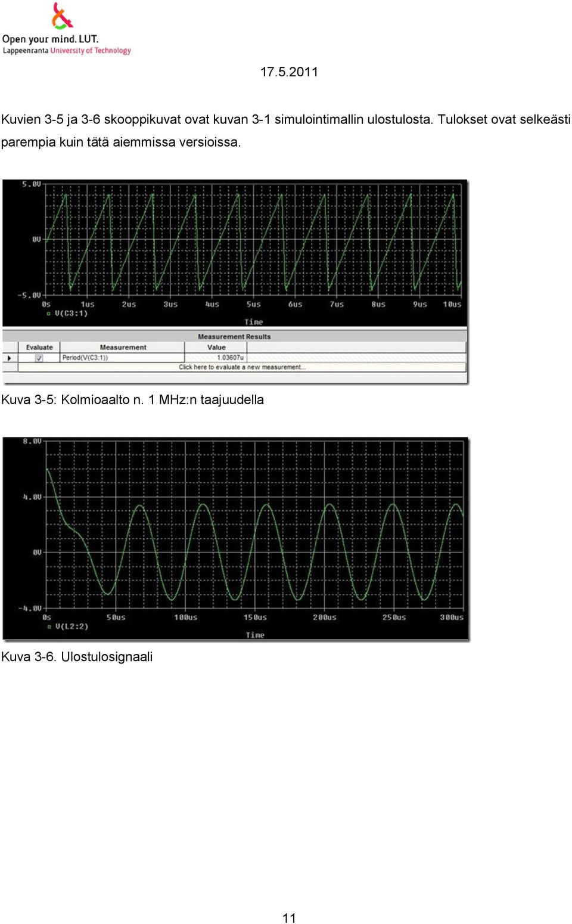The image size is (572, 924).
Task: Click the V(C3:1) trace legend marker
Action: point(49,314)
